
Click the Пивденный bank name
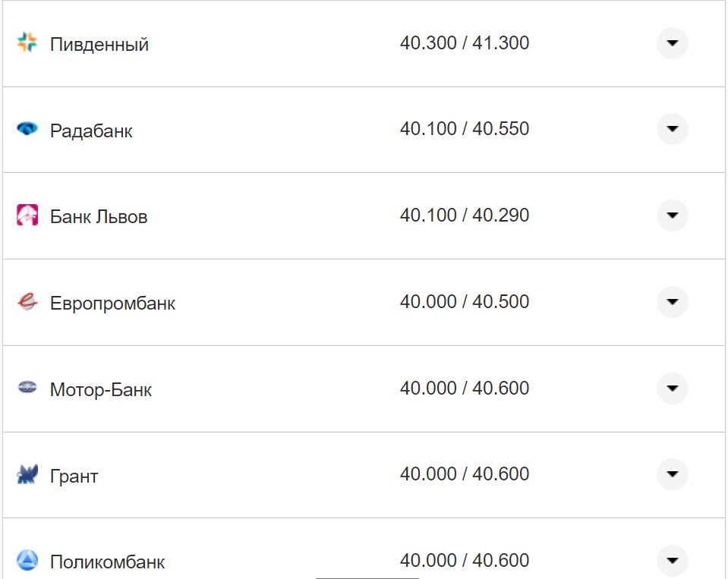tap(99, 45)
